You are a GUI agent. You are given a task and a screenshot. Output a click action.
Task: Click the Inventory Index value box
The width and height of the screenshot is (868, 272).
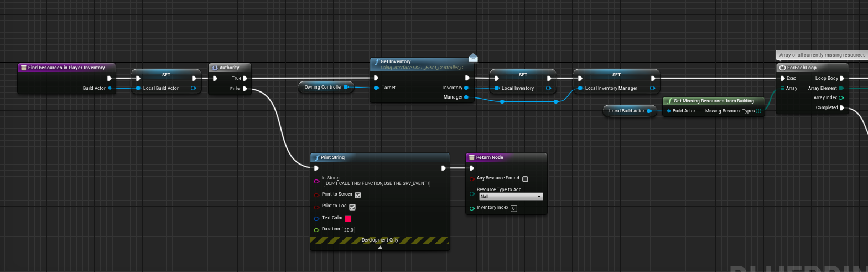(x=513, y=208)
